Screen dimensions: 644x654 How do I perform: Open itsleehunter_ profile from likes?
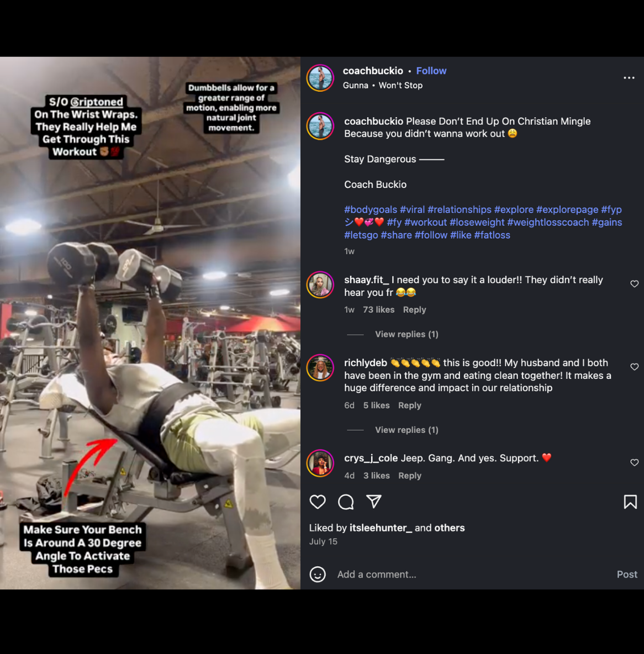click(x=381, y=528)
